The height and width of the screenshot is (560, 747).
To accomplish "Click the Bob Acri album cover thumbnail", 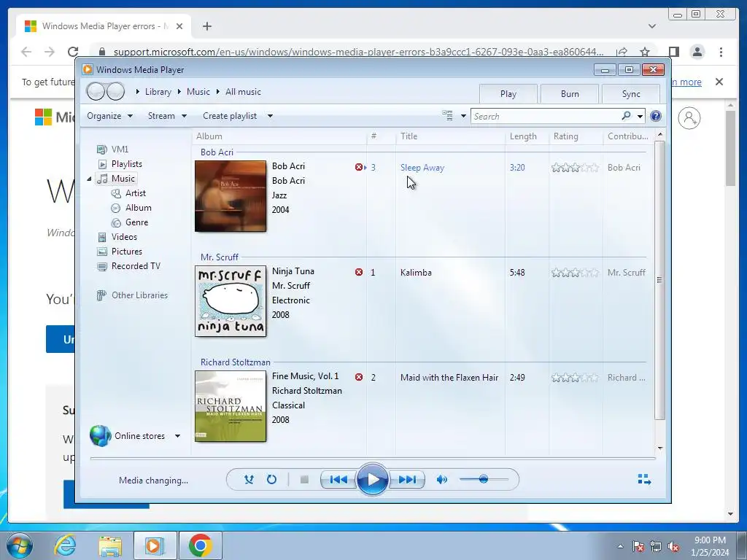I will click(231, 196).
